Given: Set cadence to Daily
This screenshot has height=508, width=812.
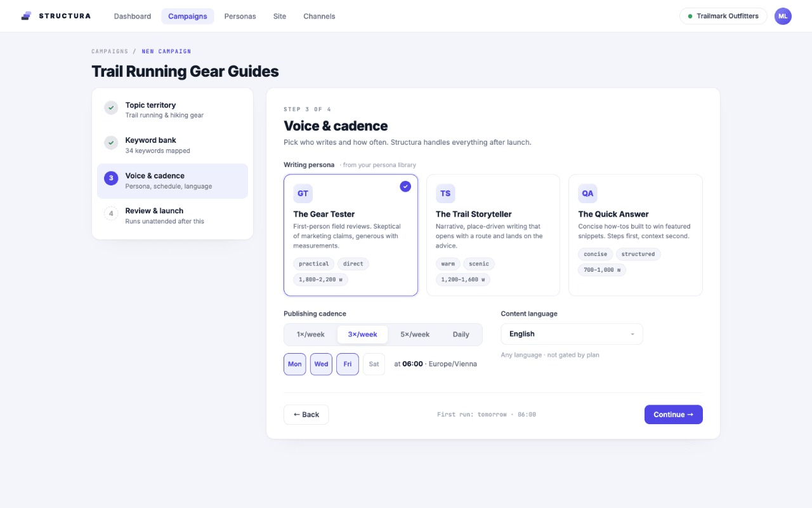Looking at the screenshot, I should pyautogui.click(x=461, y=335).
